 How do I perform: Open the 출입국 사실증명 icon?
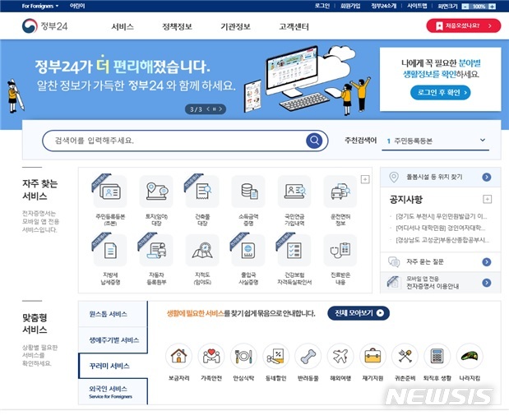point(248,250)
